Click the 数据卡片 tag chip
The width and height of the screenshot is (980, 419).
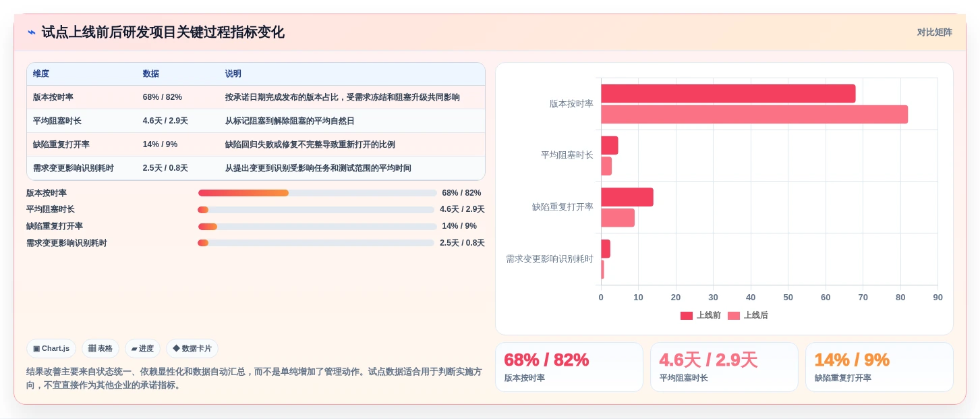point(192,348)
